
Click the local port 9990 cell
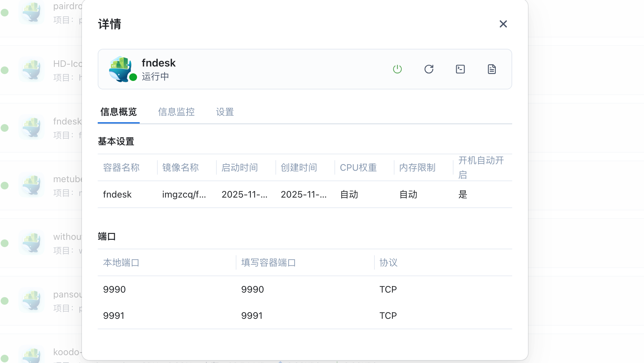tap(114, 290)
